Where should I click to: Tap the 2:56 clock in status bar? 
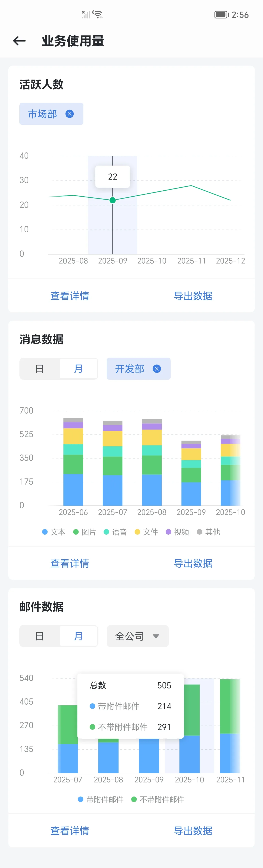coord(240,14)
